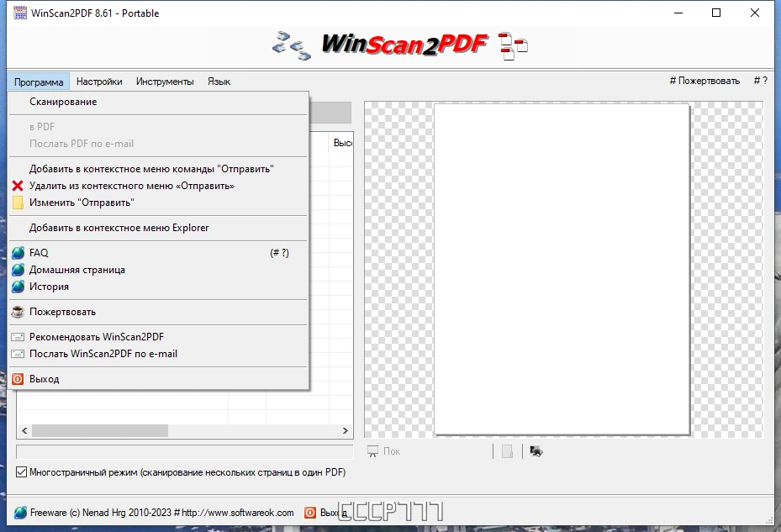Maximize the WinScan2PDF window

click(x=716, y=13)
